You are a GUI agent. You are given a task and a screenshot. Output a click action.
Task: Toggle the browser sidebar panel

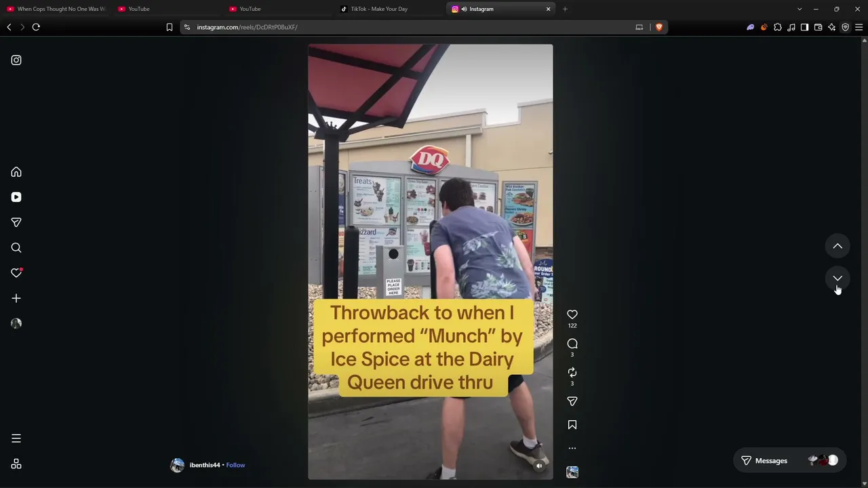point(805,27)
